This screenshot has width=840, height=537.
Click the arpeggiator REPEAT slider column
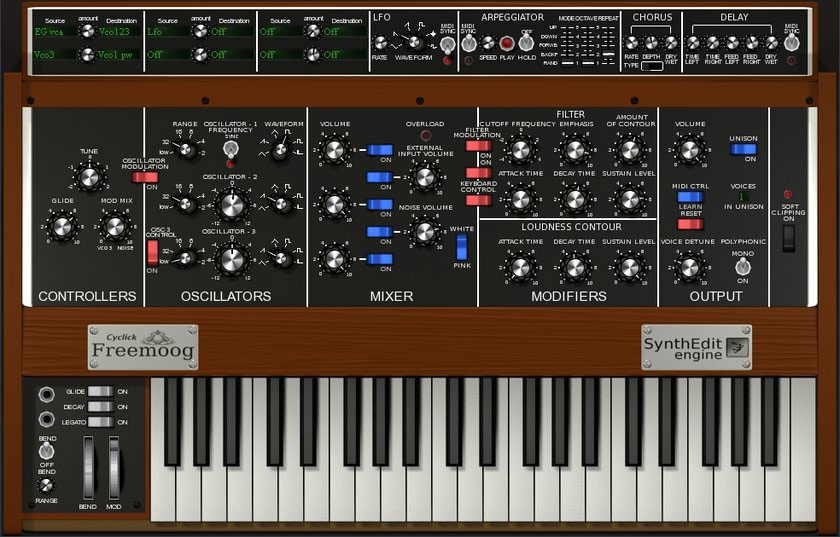coord(608,45)
